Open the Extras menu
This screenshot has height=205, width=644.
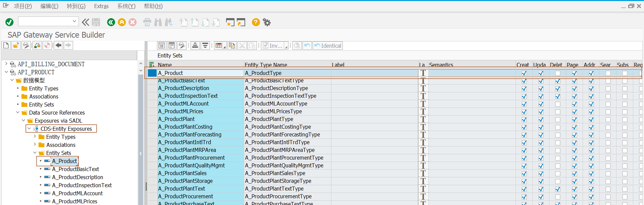pyautogui.click(x=101, y=6)
